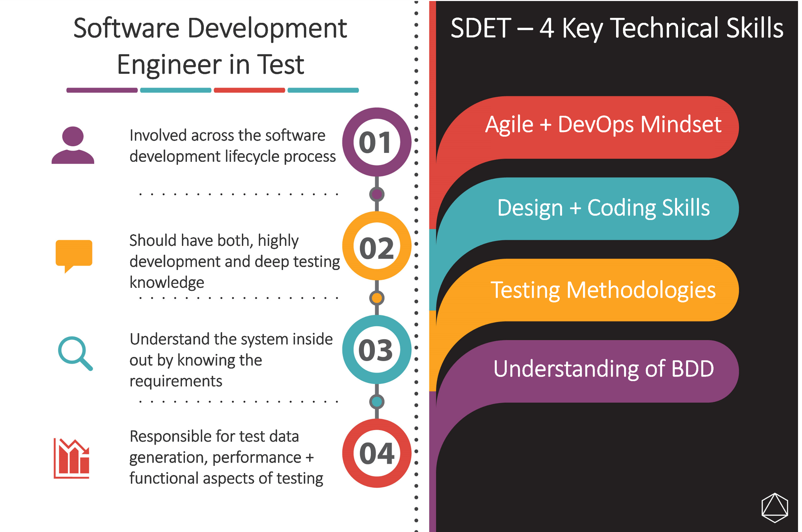Select the teal 03 step circle
The image size is (802, 532).
point(377,349)
